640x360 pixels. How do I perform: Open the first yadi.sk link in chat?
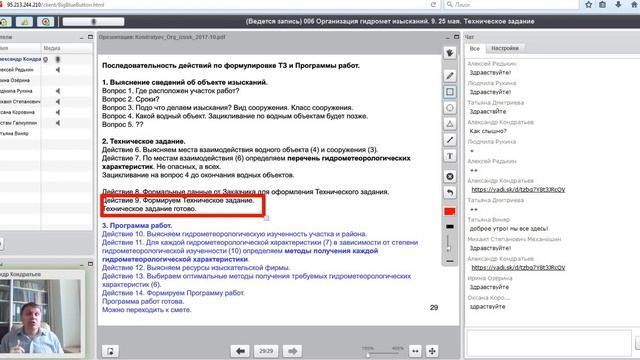click(518, 190)
